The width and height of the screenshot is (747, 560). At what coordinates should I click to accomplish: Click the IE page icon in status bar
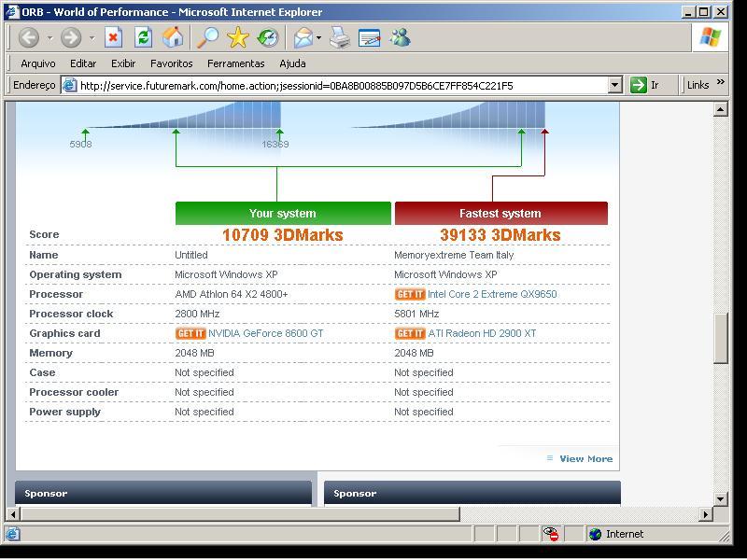[x=12, y=534]
